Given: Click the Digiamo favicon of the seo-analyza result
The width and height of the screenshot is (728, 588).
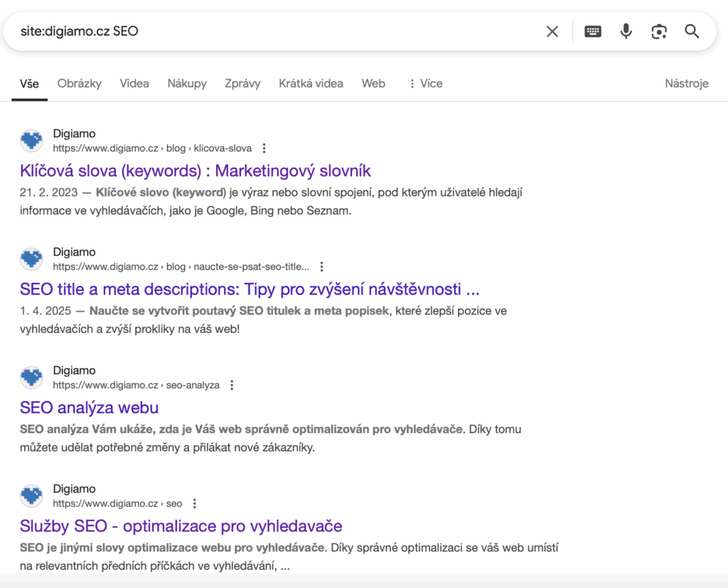Looking at the screenshot, I should point(31,377).
